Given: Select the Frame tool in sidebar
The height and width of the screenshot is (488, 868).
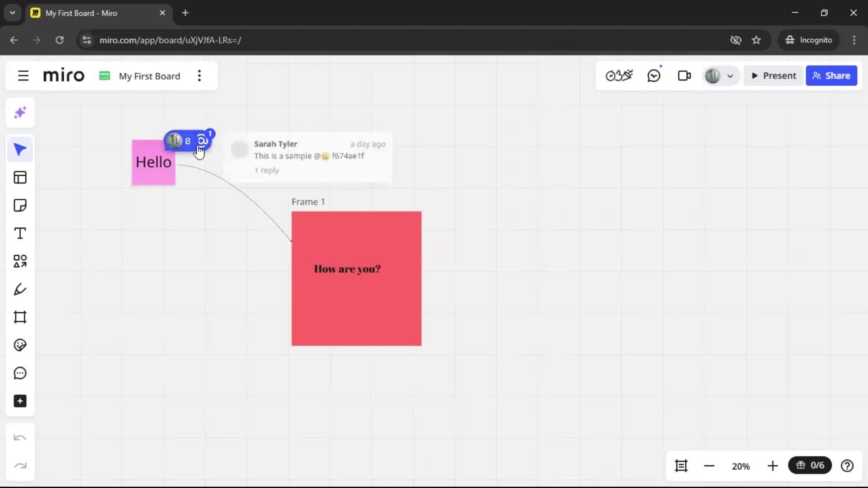Looking at the screenshot, I should pos(20,317).
